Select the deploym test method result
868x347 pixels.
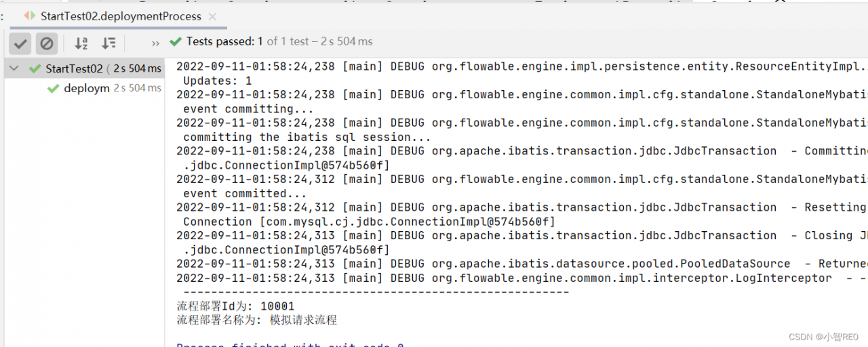[87, 88]
